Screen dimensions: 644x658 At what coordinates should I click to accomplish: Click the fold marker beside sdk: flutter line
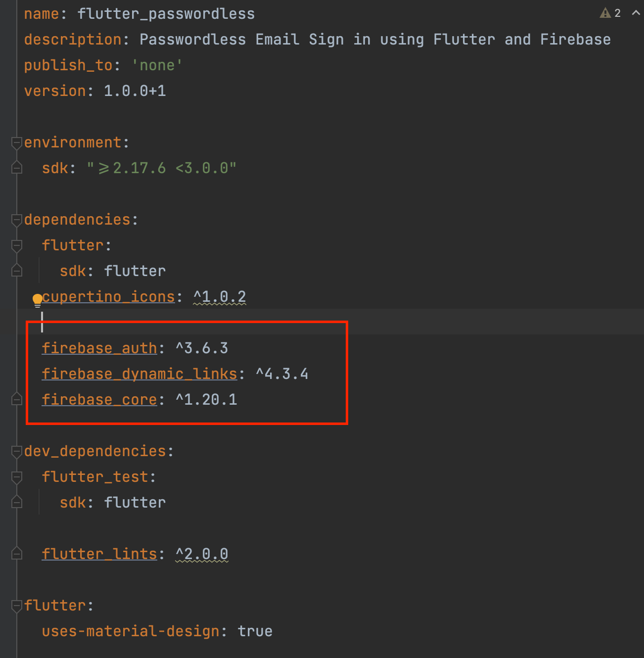[x=16, y=270]
